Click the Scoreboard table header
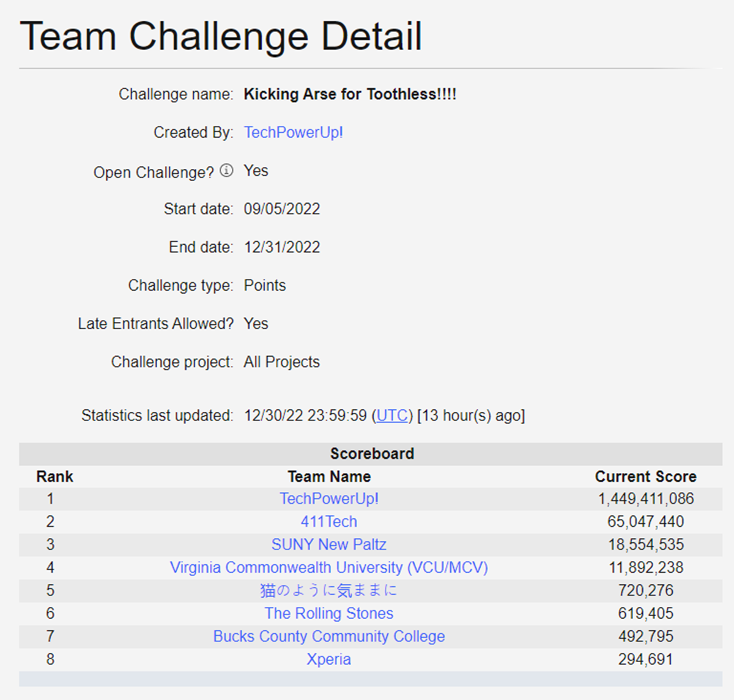This screenshot has width=734, height=700. tap(372, 453)
